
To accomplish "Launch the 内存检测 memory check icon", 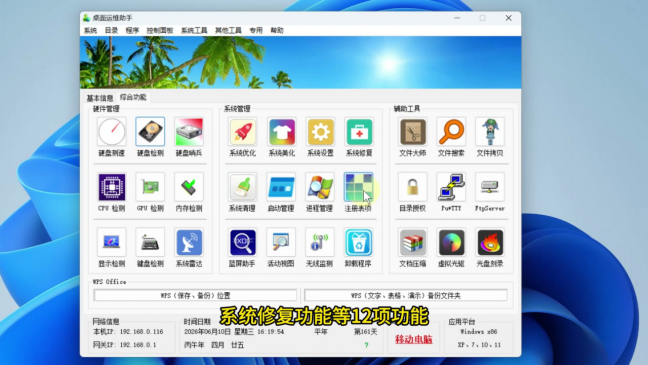I will 189,187.
